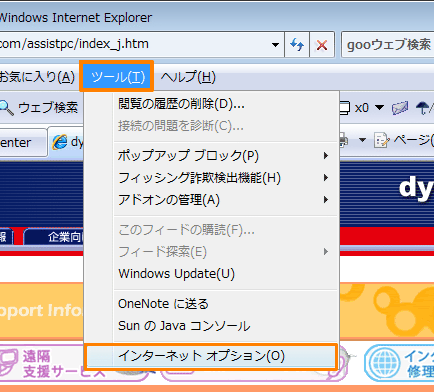Click the mail envelope toolbar icon

(400, 108)
